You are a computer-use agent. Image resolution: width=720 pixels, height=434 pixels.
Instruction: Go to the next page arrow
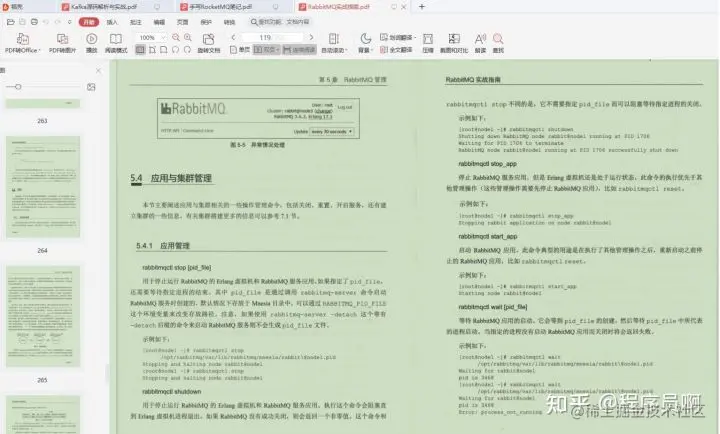pos(311,37)
